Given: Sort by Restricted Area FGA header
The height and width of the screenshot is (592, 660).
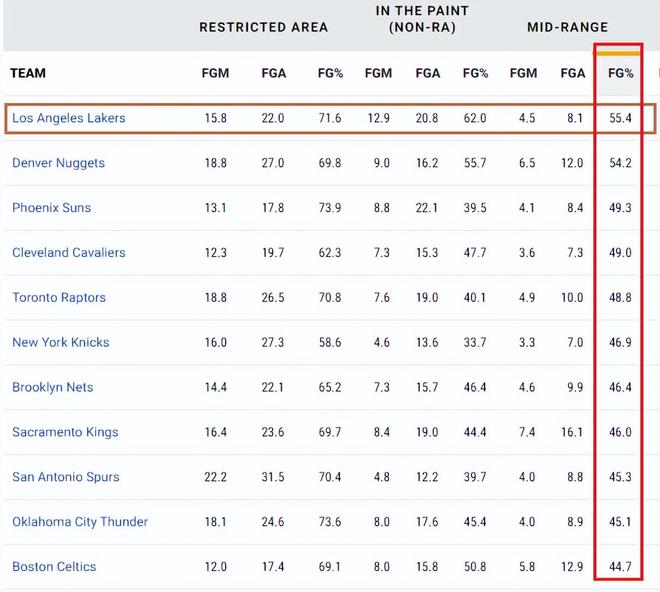Looking at the screenshot, I should pyautogui.click(x=273, y=73).
